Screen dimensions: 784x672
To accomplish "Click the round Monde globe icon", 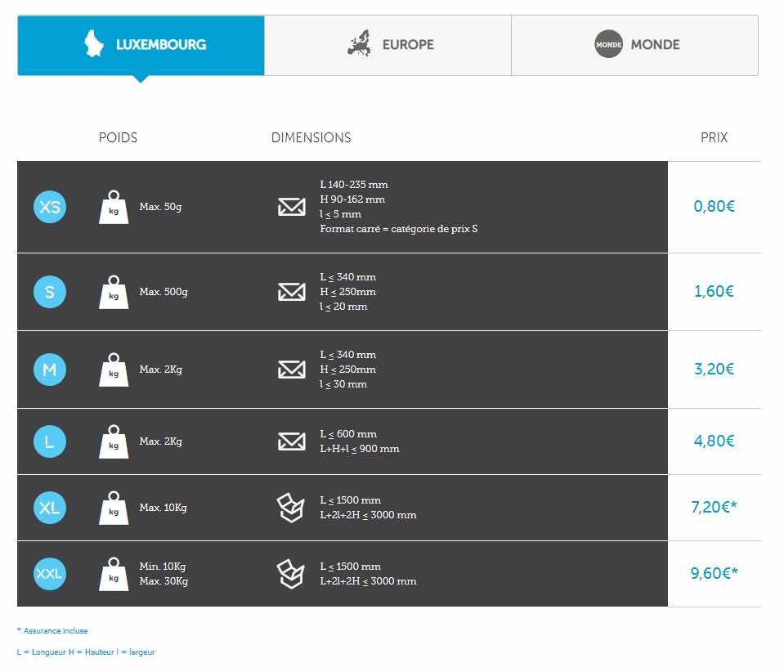I will [608, 44].
